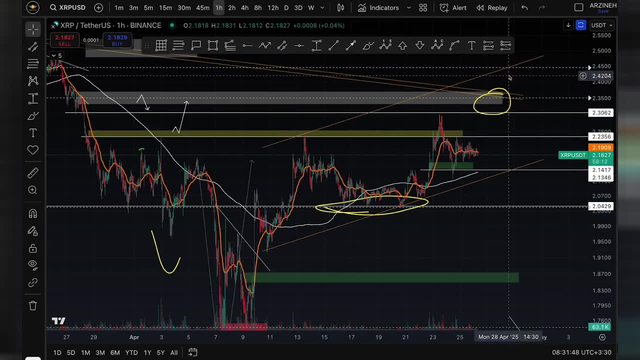Screen dimensions: 640x360
Task: Select the ruler measure tool
Action: [x=33, y=173]
